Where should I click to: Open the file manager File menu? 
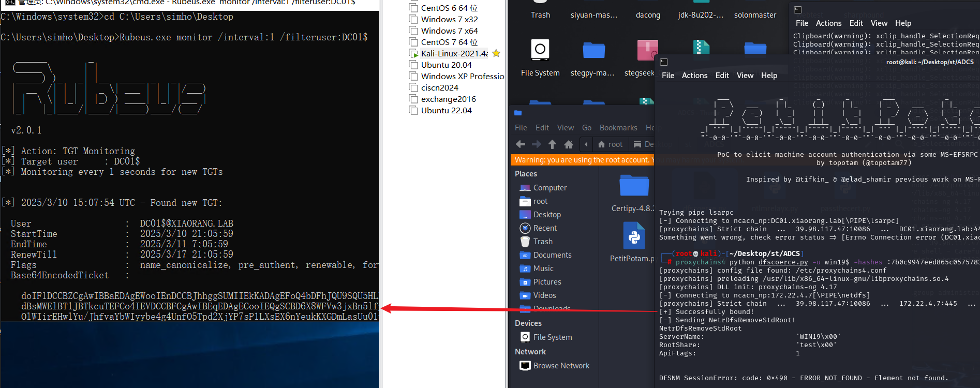[521, 128]
